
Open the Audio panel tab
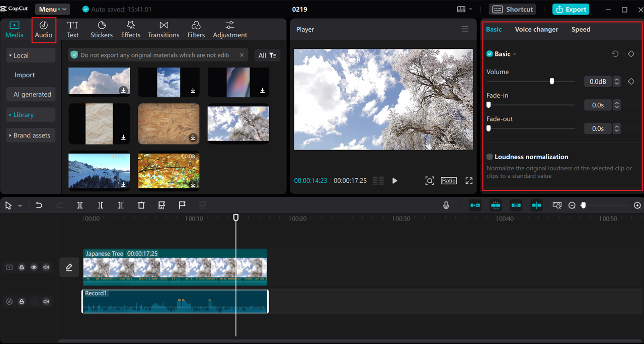pos(44,30)
